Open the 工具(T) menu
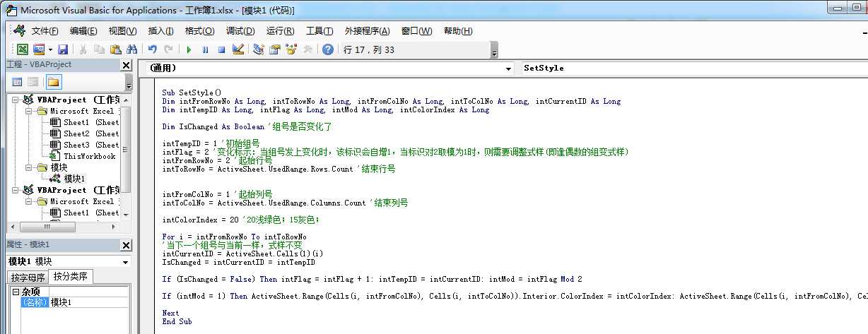The height and width of the screenshot is (334, 868). [x=319, y=31]
